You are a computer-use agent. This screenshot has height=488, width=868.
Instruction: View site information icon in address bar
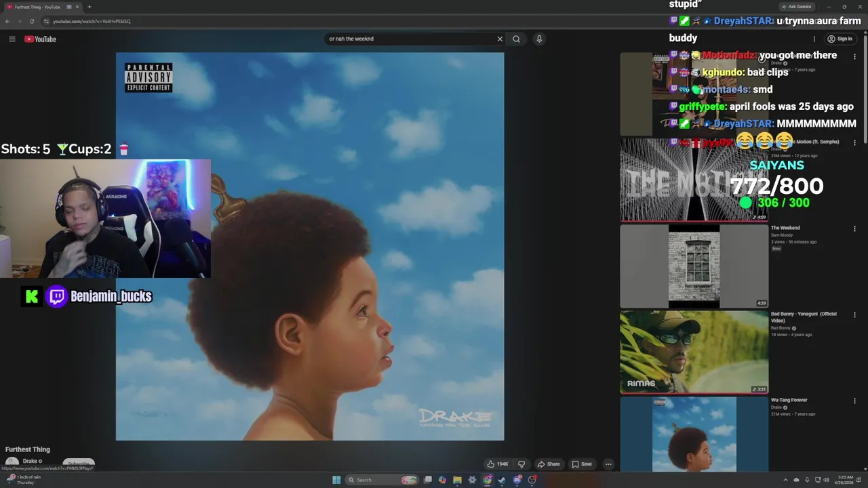point(46,21)
